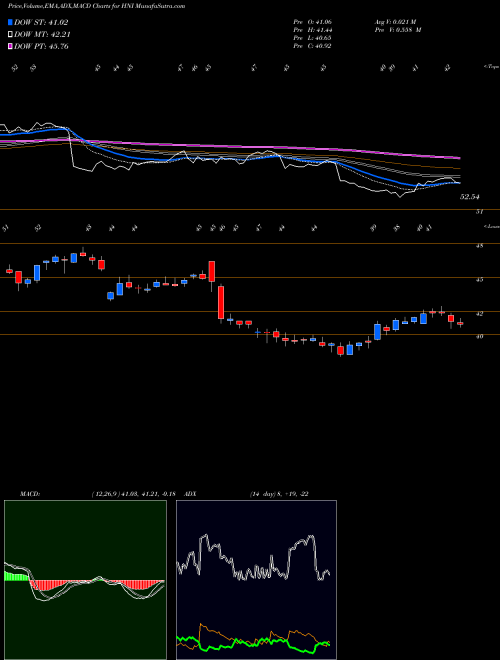Select the 'DOW ST: 41.02' legend label
This screenshot has height=660, width=500.
(41, 22)
